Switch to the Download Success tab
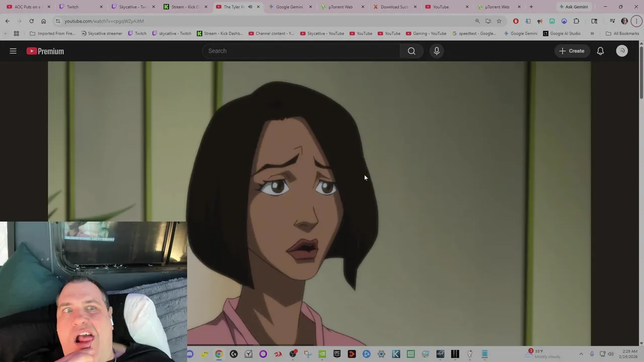 (x=394, y=7)
